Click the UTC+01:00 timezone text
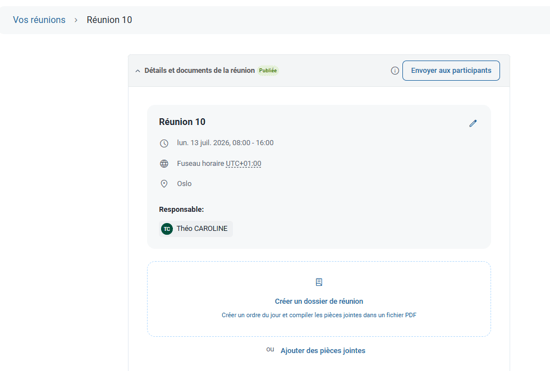 [243, 164]
